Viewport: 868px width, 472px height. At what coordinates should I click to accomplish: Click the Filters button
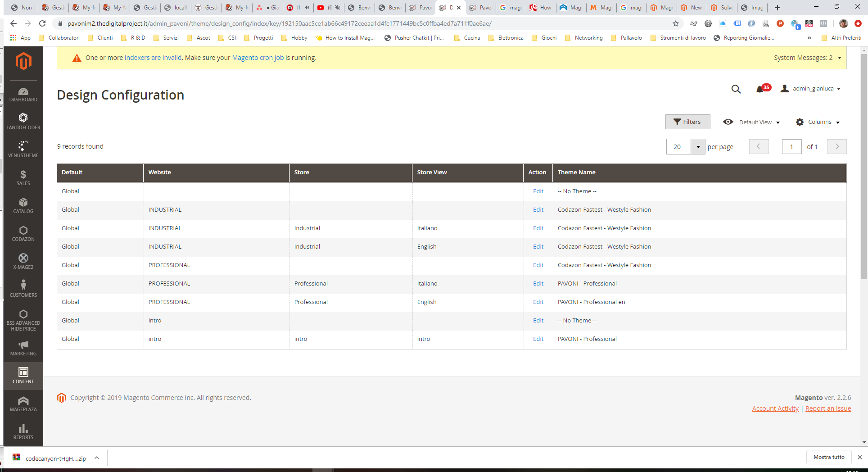click(x=687, y=122)
